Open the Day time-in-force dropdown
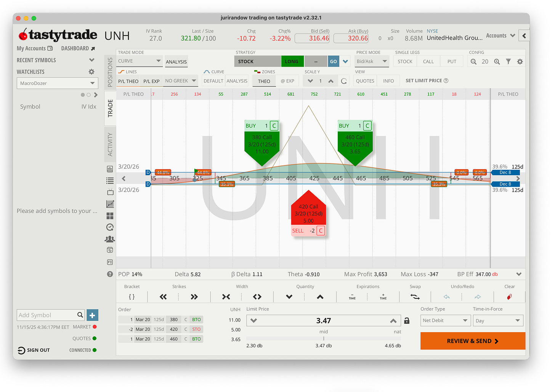The width and height of the screenshot is (555, 392). tap(498, 320)
